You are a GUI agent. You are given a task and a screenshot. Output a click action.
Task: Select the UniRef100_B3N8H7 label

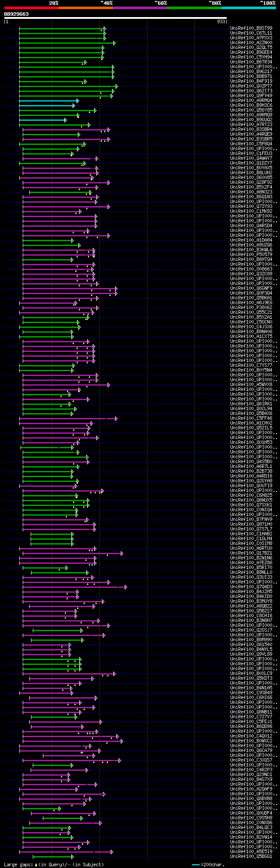(x=251, y=621)
